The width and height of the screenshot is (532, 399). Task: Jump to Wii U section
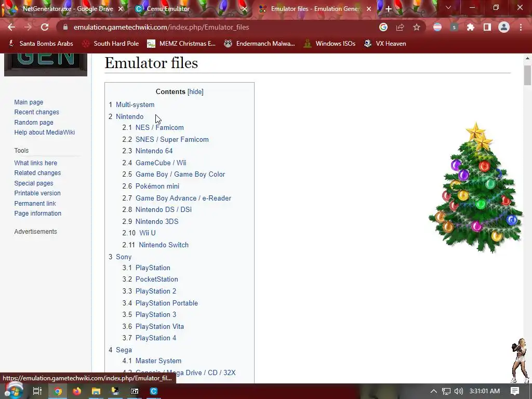click(147, 233)
